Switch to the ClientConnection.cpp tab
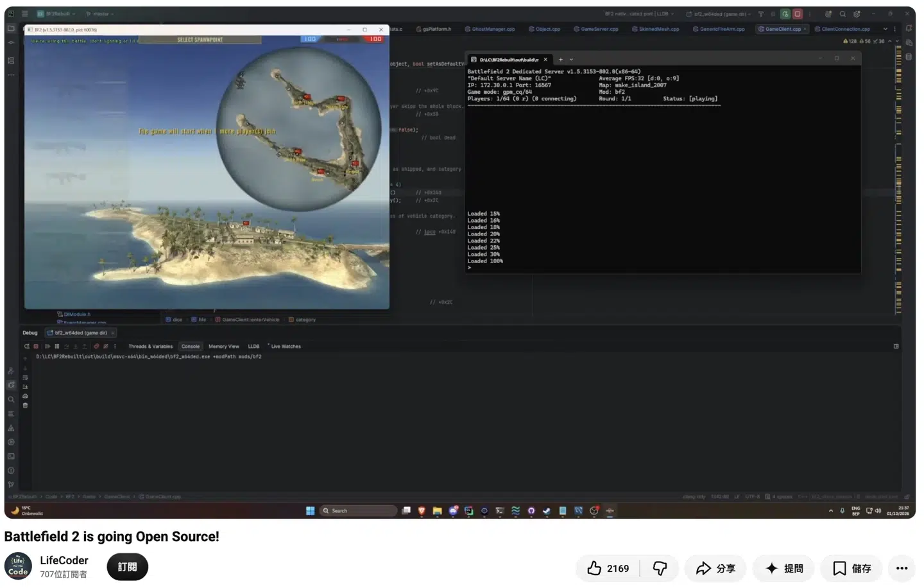Image resolution: width=924 pixels, height=588 pixels. click(x=842, y=29)
